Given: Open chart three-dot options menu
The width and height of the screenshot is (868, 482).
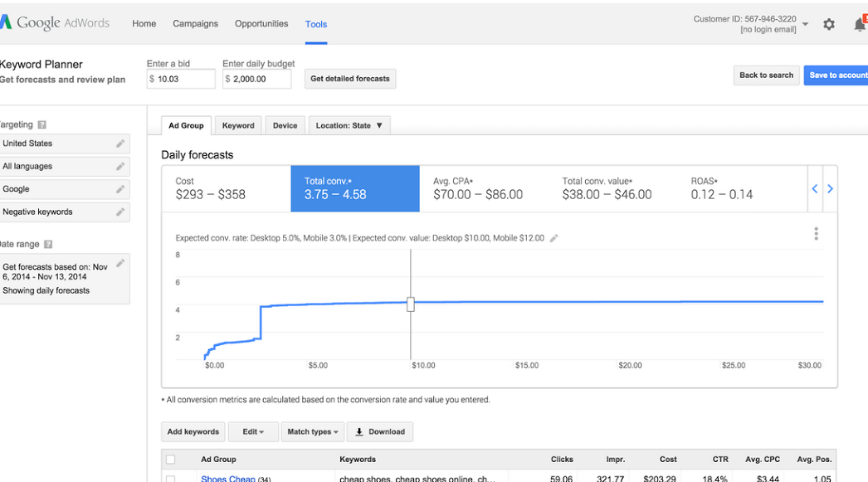Looking at the screenshot, I should pos(816,234).
